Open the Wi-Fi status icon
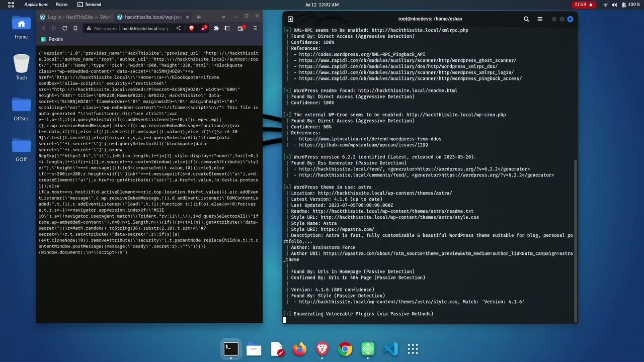This screenshot has height=362, width=644. 605,5
